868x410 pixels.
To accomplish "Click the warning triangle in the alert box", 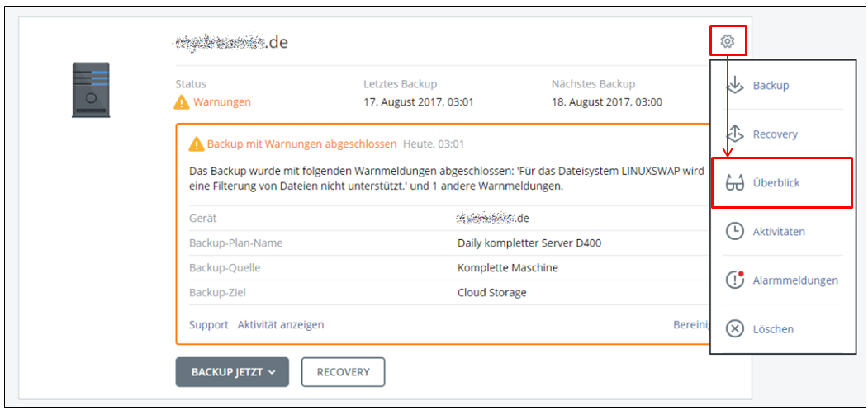I will coord(197,144).
